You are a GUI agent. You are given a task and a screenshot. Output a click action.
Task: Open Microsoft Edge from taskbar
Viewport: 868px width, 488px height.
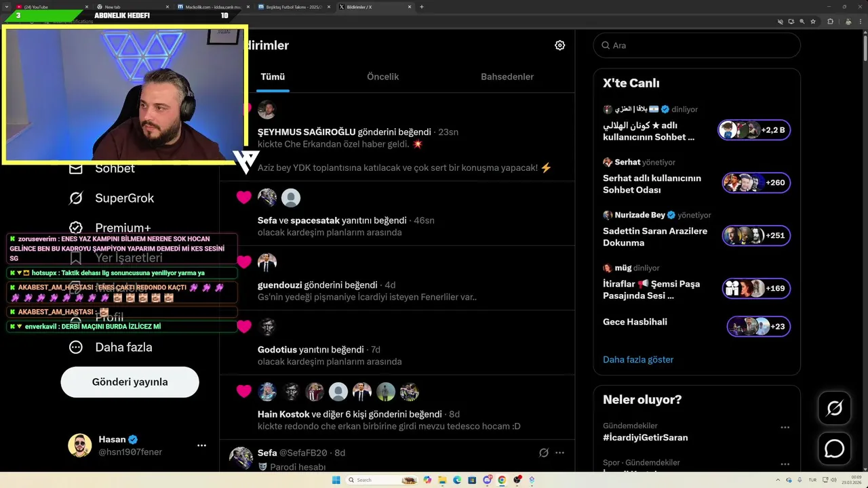pyautogui.click(x=457, y=480)
